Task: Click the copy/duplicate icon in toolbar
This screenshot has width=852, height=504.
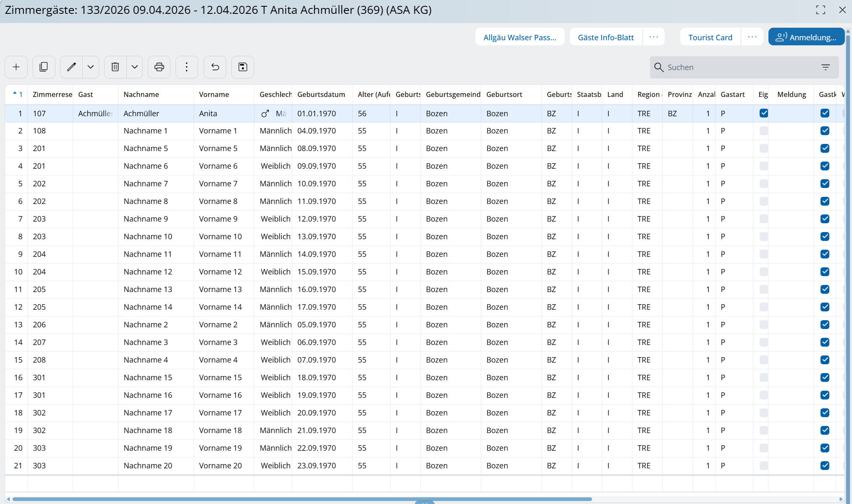Action: click(44, 67)
